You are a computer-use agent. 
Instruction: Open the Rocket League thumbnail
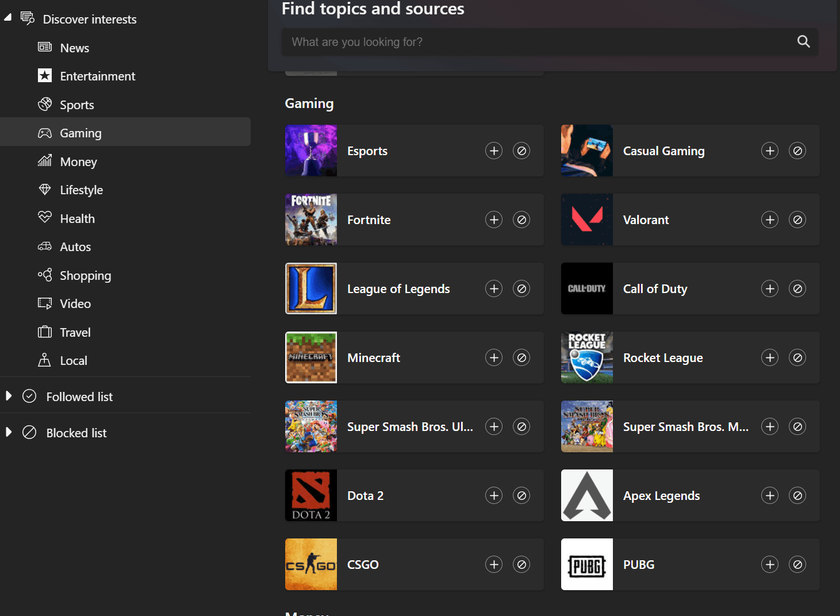point(587,357)
